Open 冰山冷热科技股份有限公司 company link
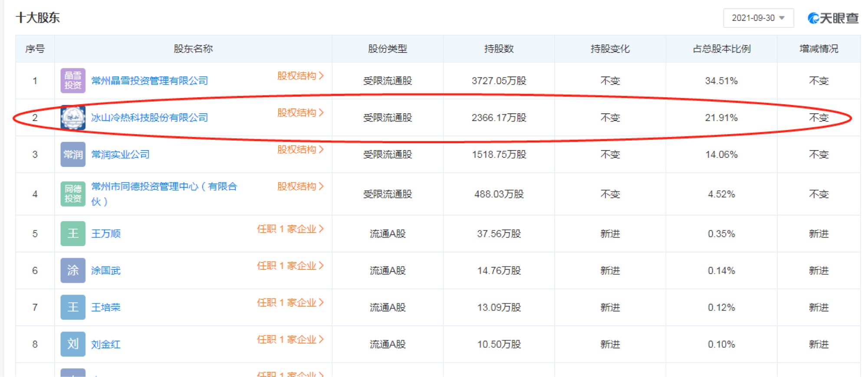The image size is (868, 377). click(x=150, y=118)
